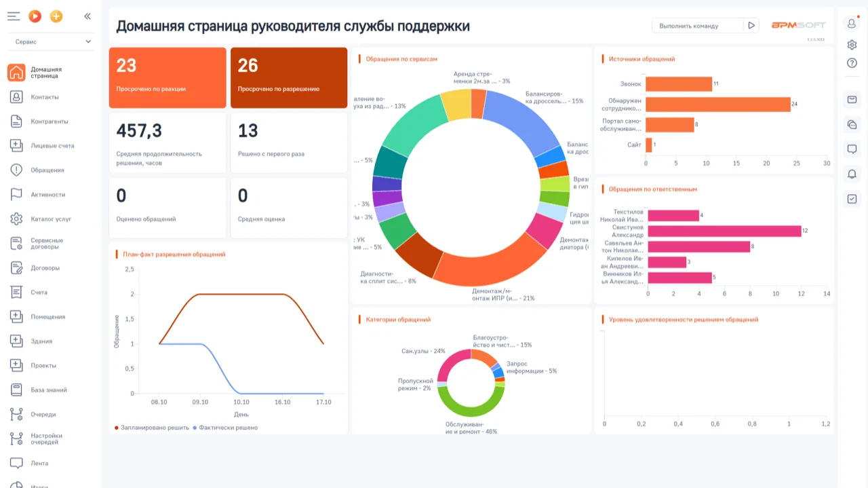
Task: Click the Сайт bar in sources chart
Action: pos(649,145)
